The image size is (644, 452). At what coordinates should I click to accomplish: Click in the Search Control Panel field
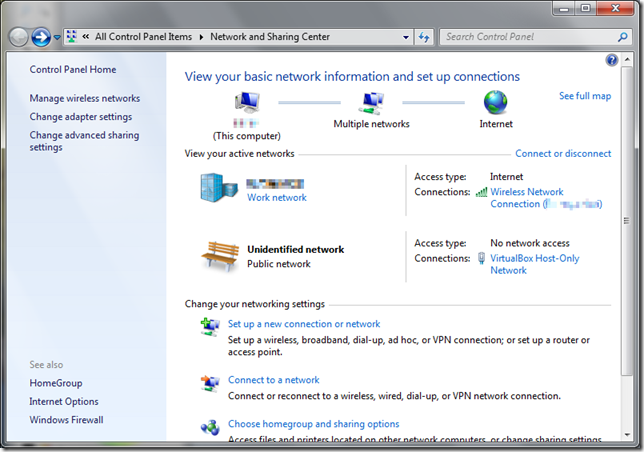(x=525, y=37)
